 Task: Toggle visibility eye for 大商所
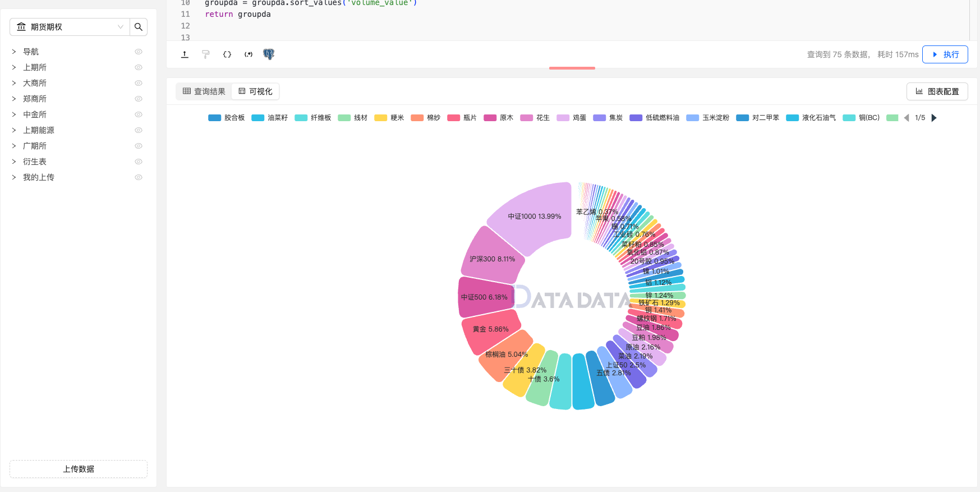tap(139, 83)
